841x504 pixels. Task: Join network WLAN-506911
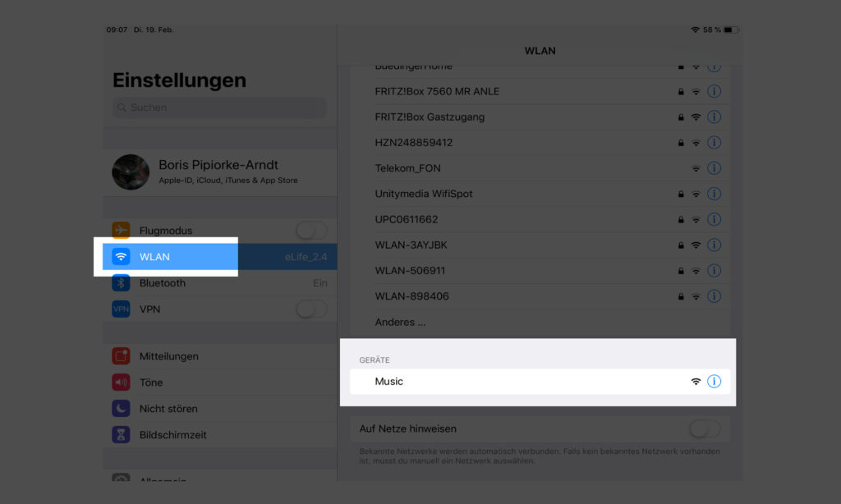(540, 271)
